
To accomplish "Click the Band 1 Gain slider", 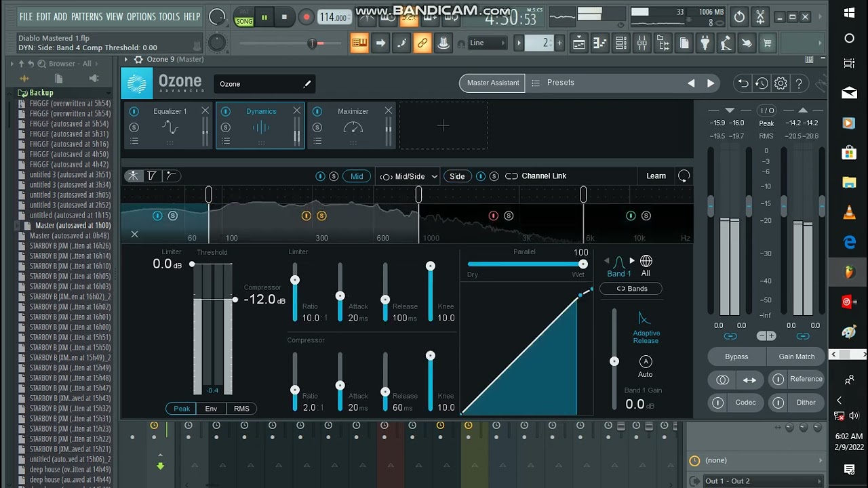I will click(x=614, y=359).
